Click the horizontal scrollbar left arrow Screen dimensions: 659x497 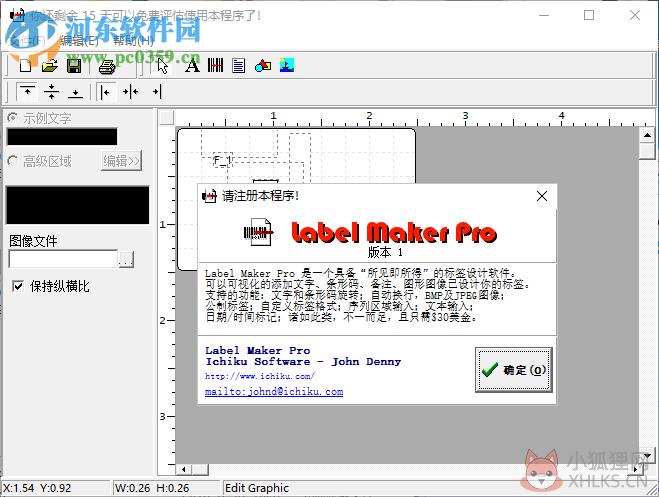click(x=183, y=469)
